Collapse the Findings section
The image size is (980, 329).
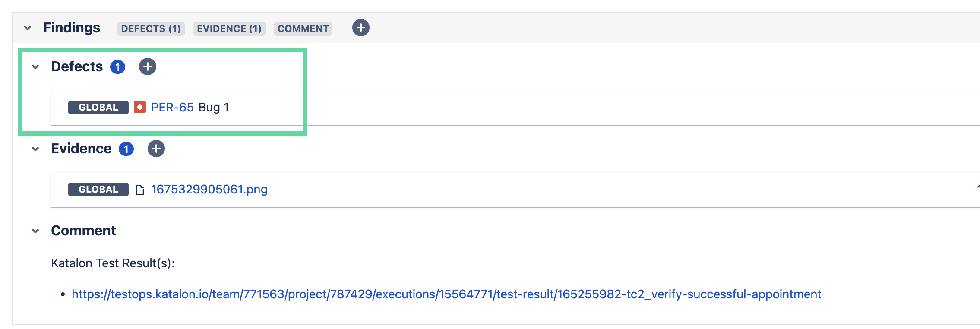pos(28,28)
